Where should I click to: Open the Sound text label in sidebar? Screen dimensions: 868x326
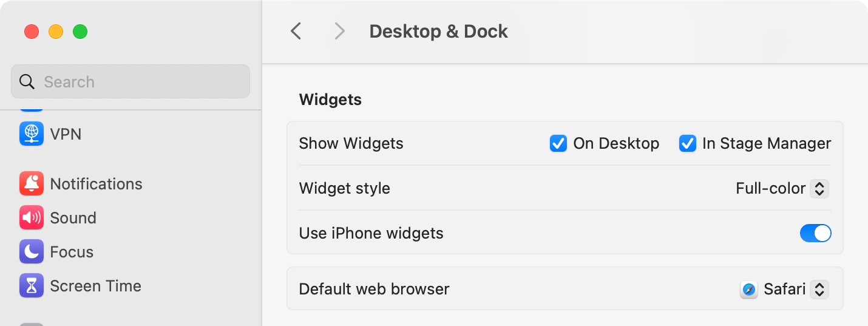pos(73,218)
